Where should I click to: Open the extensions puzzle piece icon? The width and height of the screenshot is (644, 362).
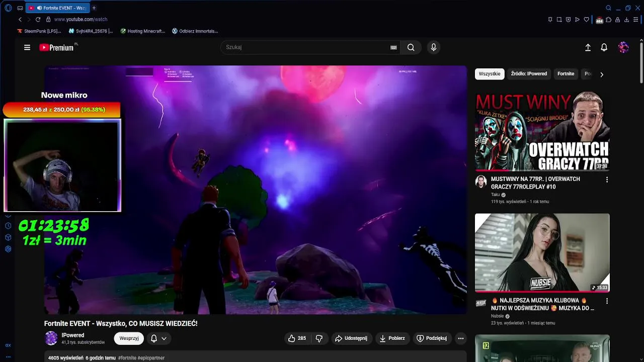608,20
